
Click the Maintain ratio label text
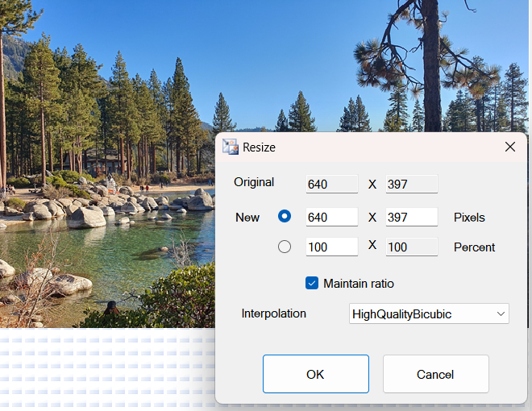(359, 284)
